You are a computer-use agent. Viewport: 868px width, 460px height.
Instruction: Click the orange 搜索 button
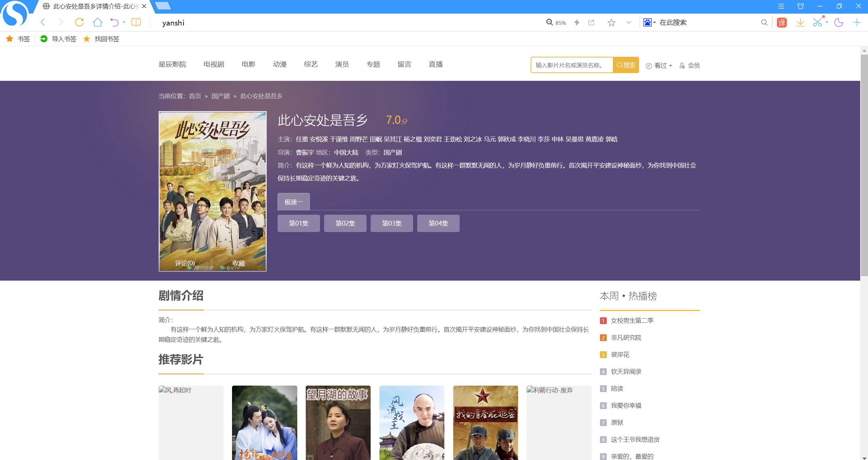(x=626, y=65)
